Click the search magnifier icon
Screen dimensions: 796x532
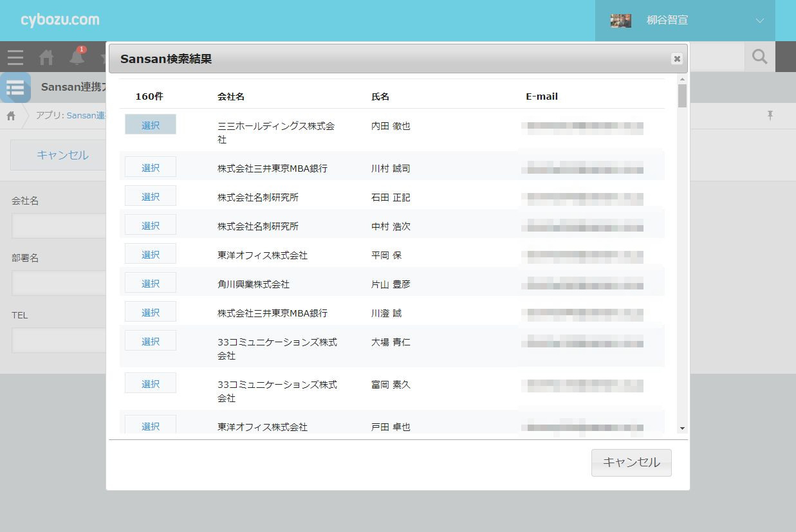(760, 57)
